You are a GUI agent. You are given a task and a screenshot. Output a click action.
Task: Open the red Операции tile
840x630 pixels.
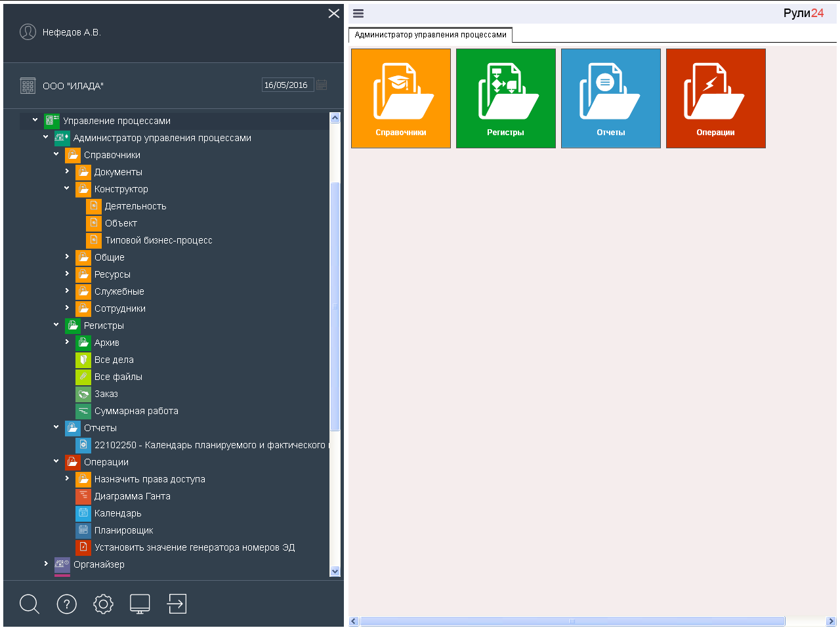pos(716,98)
